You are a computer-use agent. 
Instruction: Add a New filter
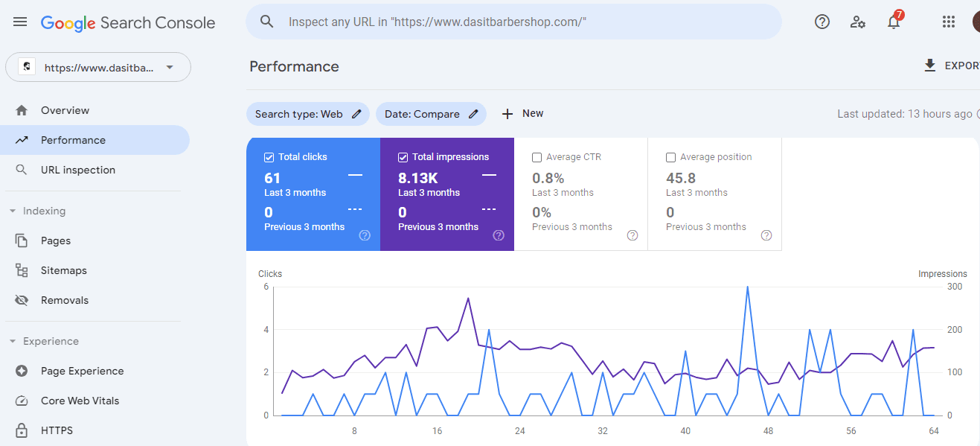pyautogui.click(x=522, y=114)
